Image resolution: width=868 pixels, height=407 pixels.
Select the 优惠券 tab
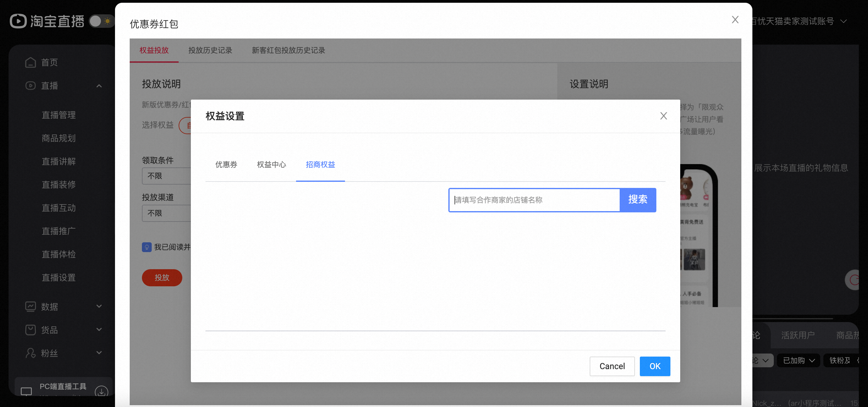coord(226,165)
